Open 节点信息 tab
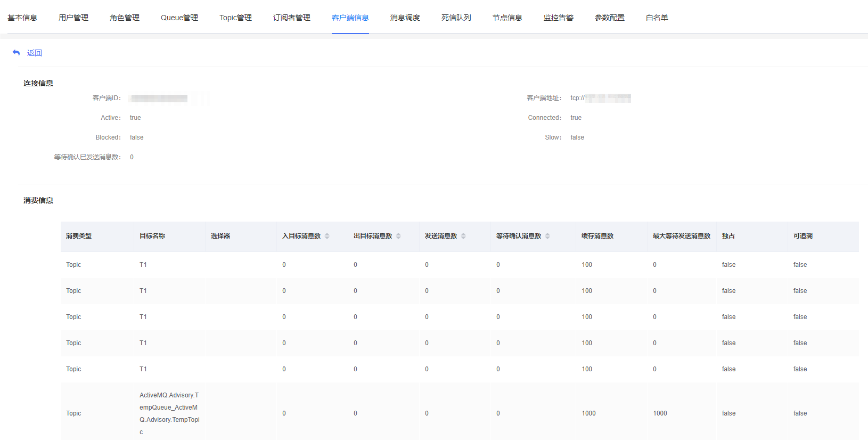Viewport: 868px width, 440px height. [x=507, y=18]
